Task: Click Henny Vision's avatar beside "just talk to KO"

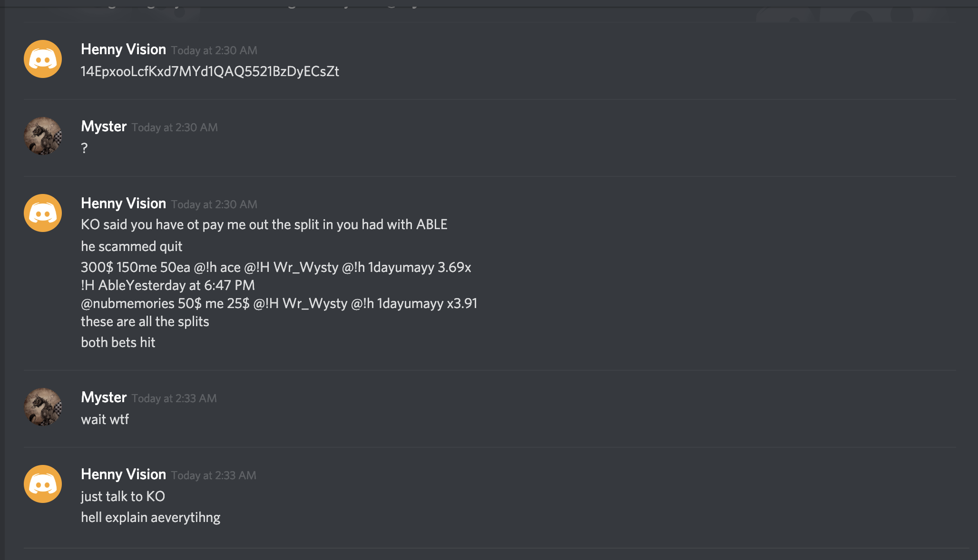Action: tap(43, 484)
